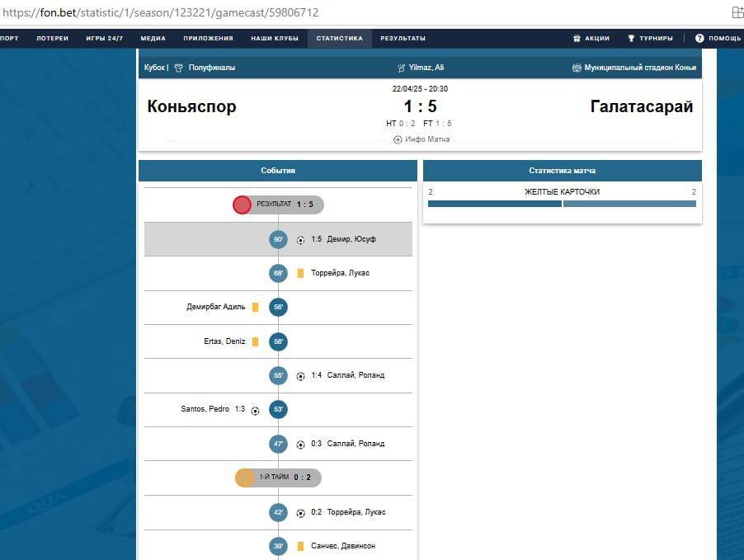Click the football icon for the 1:5 goal
Screen dimensions: 744x560
tap(300, 240)
